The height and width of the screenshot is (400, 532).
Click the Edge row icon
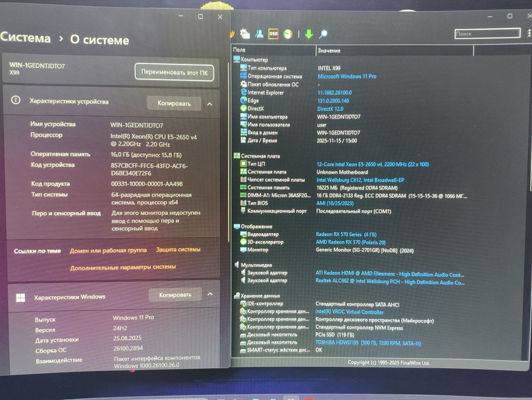click(x=243, y=100)
